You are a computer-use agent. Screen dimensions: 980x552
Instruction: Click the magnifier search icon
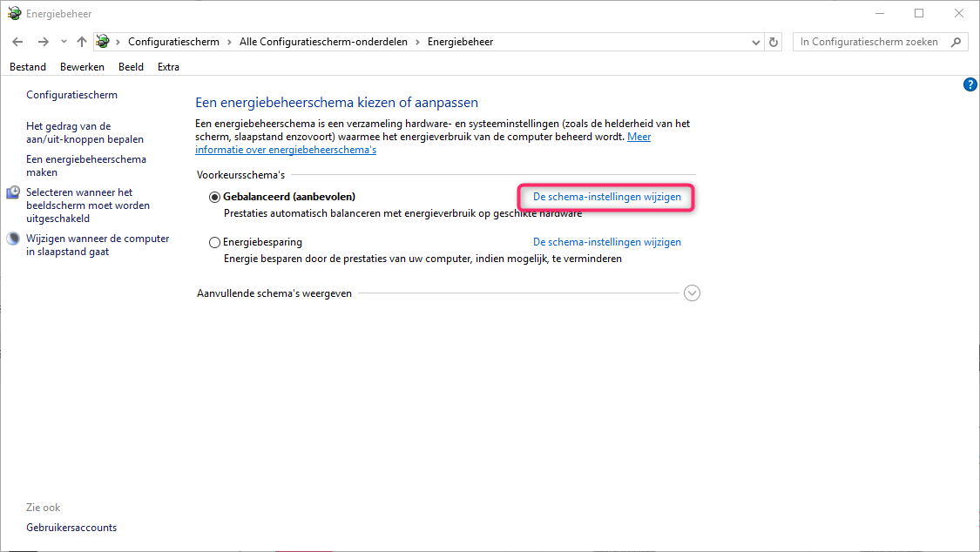click(956, 42)
